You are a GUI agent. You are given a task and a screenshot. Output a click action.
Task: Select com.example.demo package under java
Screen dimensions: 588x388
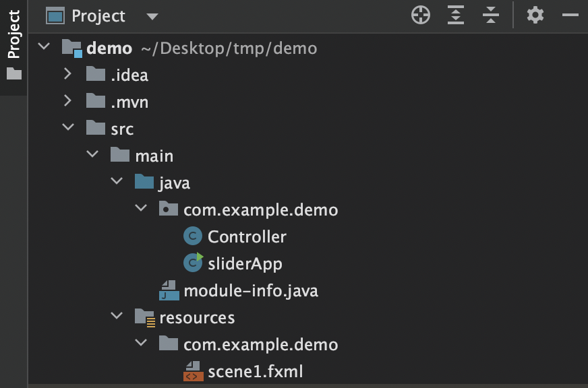(260, 209)
